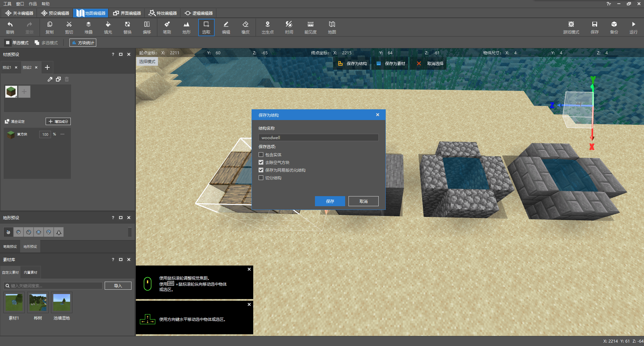The width and height of the screenshot is (644, 346).
Task: Click the 填充 fill tool icon
Action: tap(108, 27)
